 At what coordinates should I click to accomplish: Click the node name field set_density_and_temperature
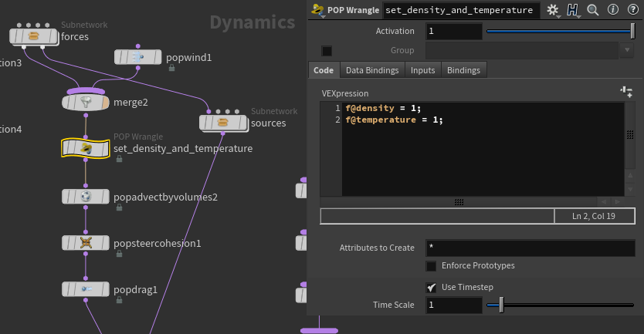(x=461, y=10)
